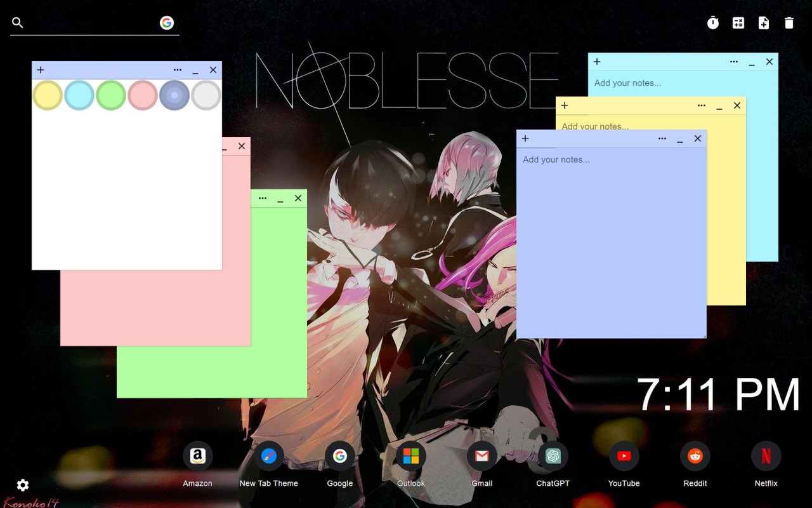Open settings gear icon
The image size is (812, 508).
pos(23,485)
